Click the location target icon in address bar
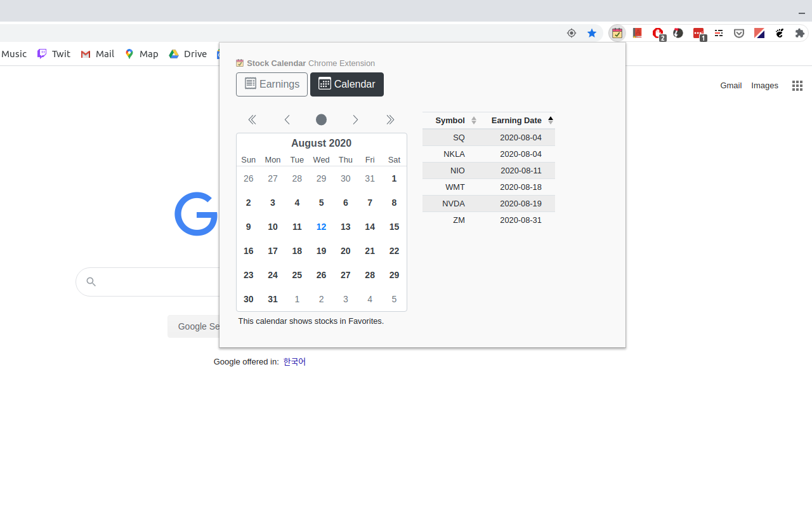Image resolution: width=812 pixels, height=508 pixels. click(572, 33)
